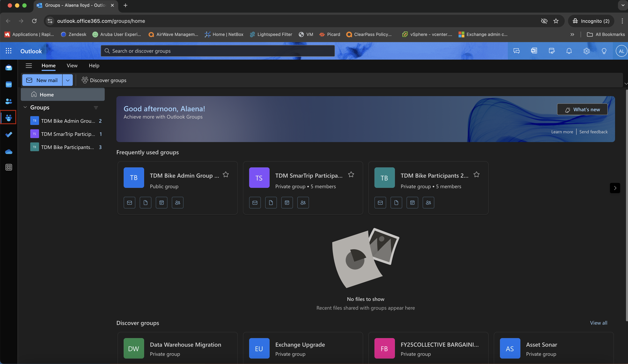Screen dimensions: 628x364
Task: Expand the hidden bookmarks overflow chevron
Action: pos(572,34)
